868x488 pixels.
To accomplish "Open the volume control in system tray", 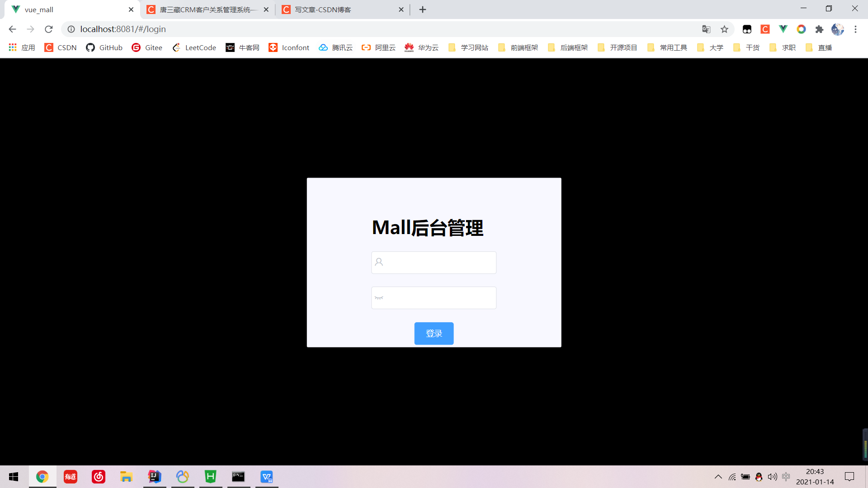I will (x=773, y=477).
